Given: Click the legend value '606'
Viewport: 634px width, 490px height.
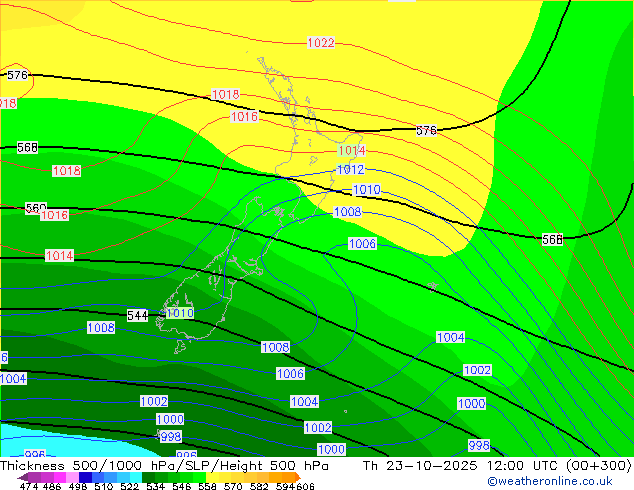Looking at the screenshot, I should pos(305,486).
